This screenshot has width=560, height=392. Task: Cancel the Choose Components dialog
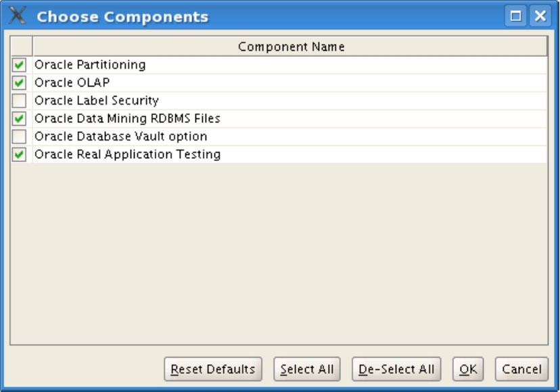[x=521, y=370]
